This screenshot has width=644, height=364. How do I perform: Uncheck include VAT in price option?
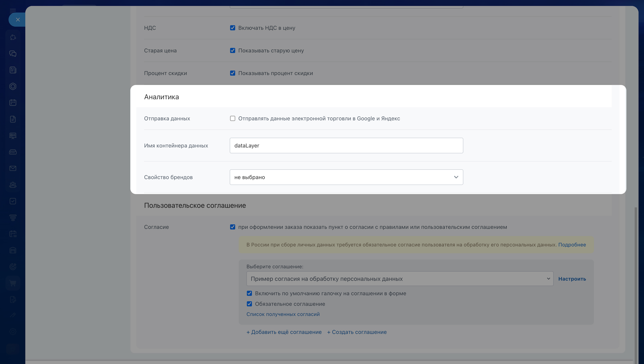[x=233, y=28]
